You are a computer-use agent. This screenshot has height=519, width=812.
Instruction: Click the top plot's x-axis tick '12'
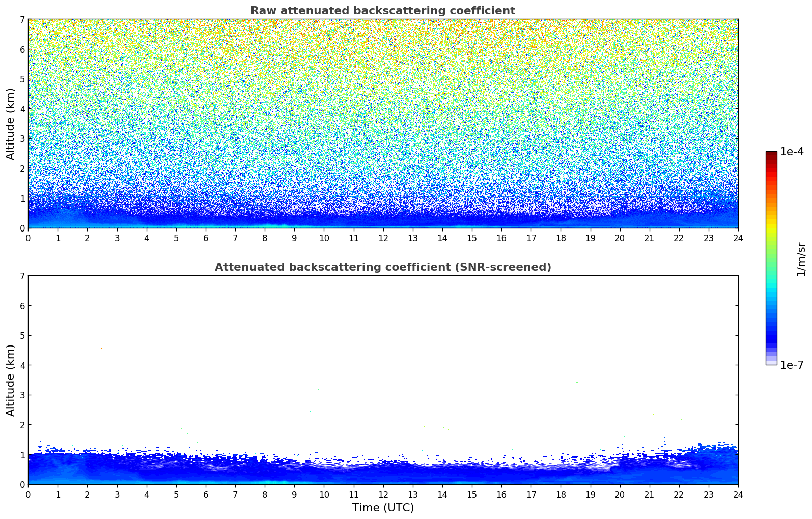point(383,238)
